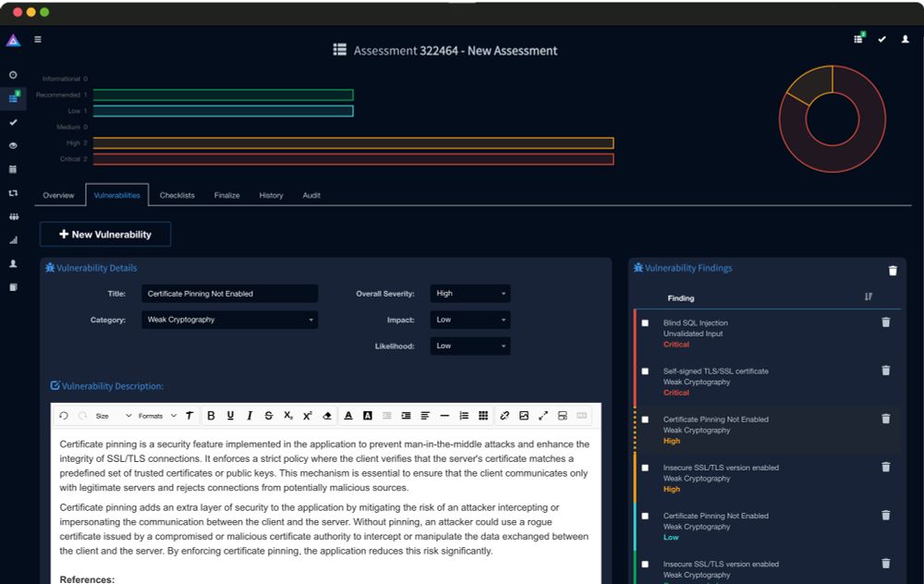This screenshot has height=584, width=924.
Task: Check the High Insecure SSL/TLS version checkbox
Action: point(645,468)
